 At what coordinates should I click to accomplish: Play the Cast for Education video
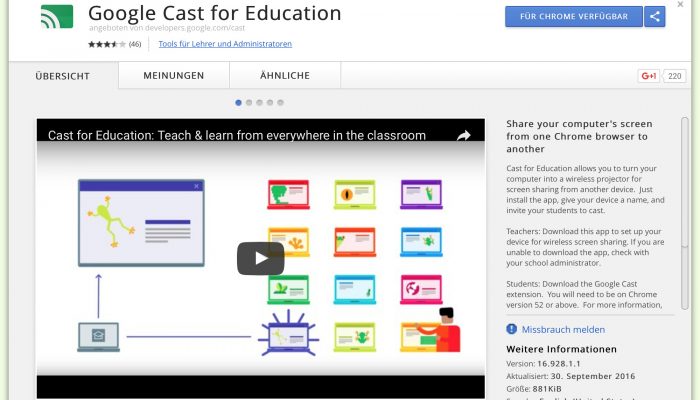(x=260, y=258)
